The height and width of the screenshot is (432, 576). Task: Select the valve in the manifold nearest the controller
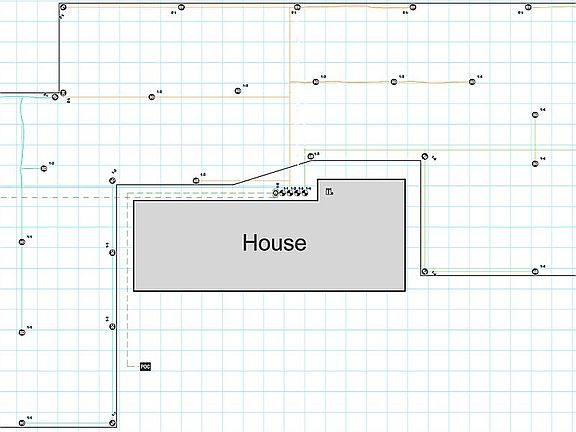coord(305,192)
